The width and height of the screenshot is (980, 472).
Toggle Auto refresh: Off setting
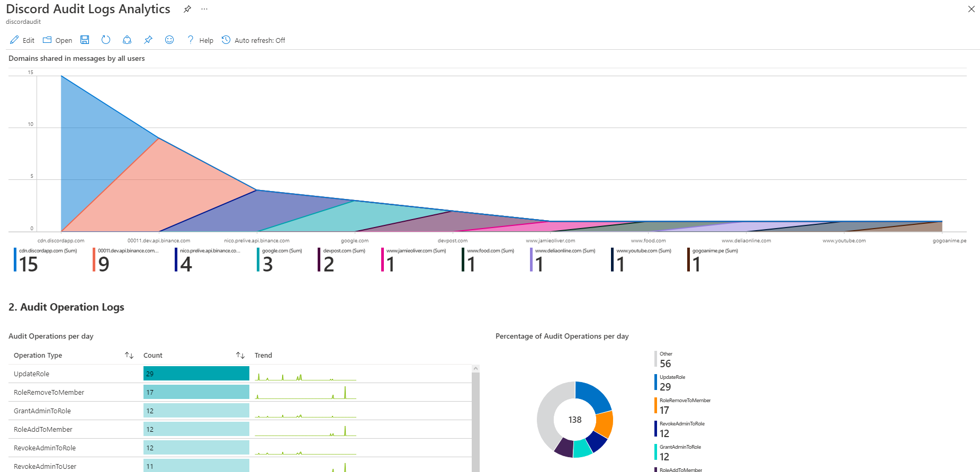[253, 40]
